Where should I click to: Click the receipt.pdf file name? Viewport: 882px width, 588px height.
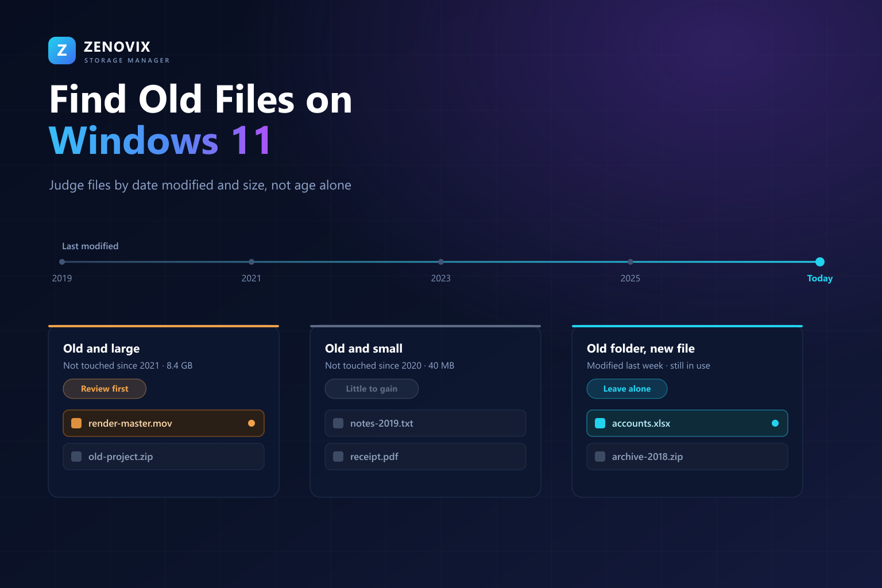[x=374, y=457]
